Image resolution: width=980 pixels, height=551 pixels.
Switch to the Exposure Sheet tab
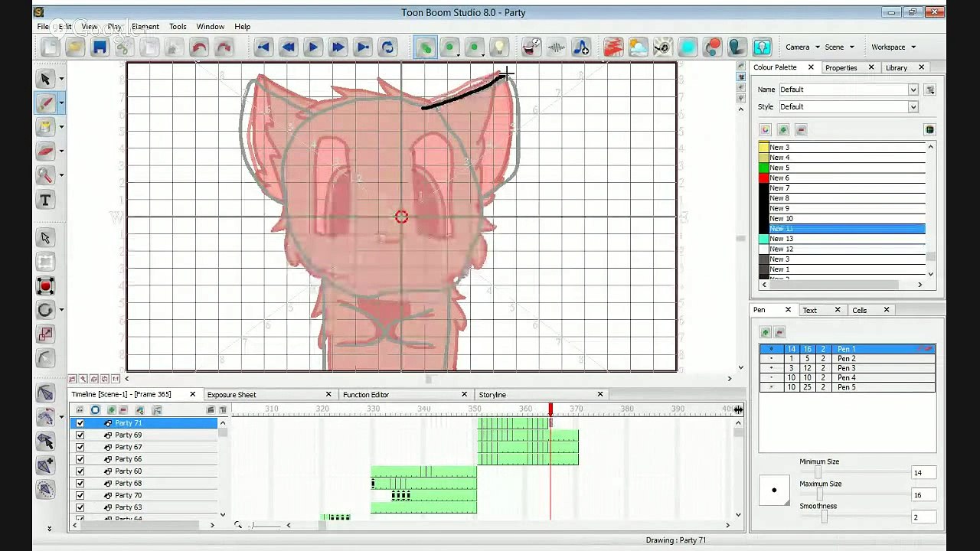[231, 395]
